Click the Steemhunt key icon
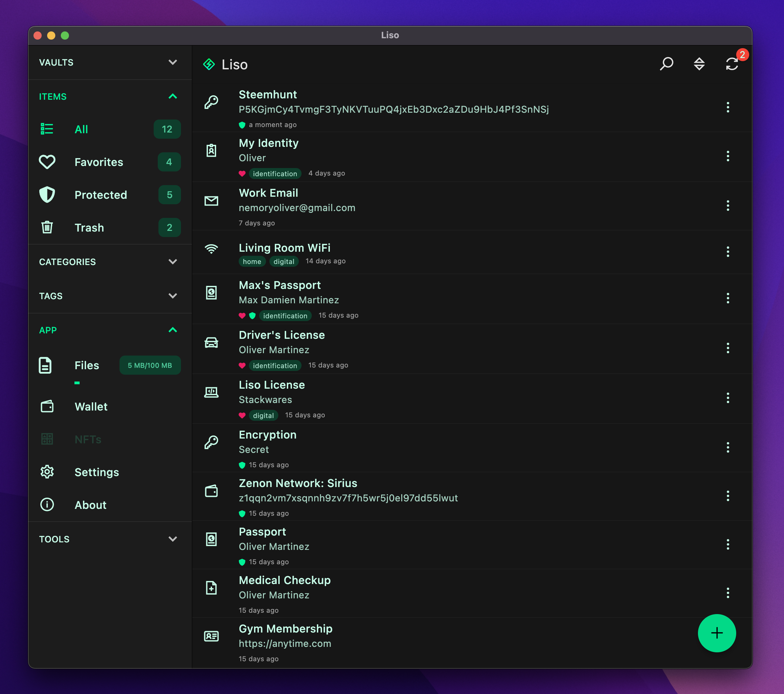This screenshot has width=784, height=694. pyautogui.click(x=211, y=102)
